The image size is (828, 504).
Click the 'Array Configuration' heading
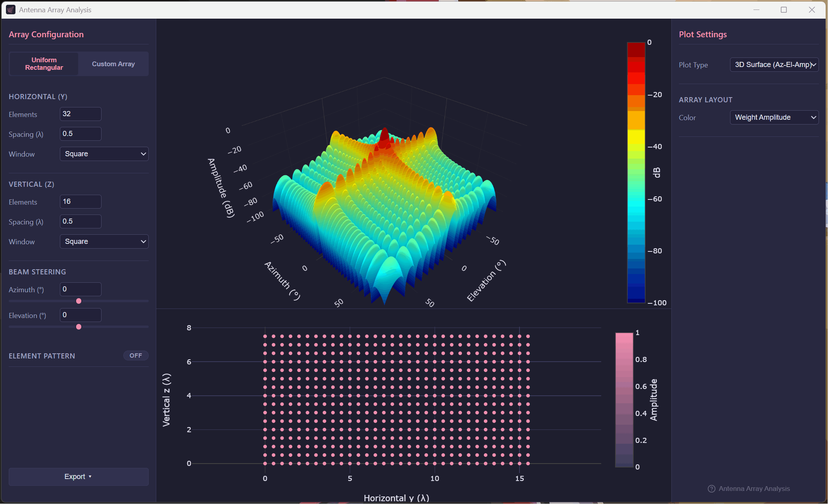(x=46, y=34)
